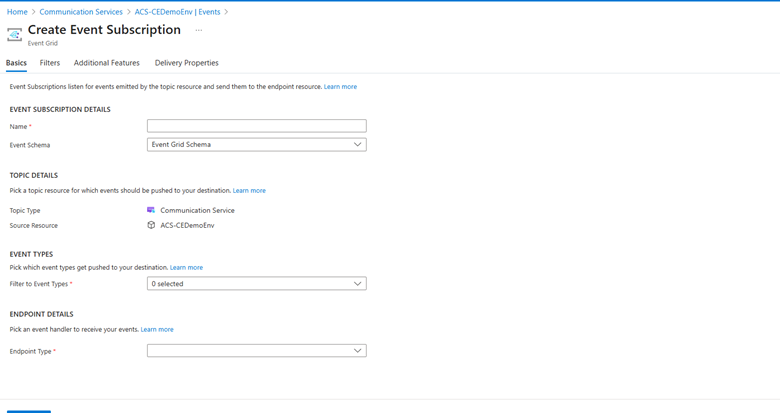Click the ENDPOINT DETAILS heading
The height and width of the screenshot is (413, 780).
click(41, 314)
